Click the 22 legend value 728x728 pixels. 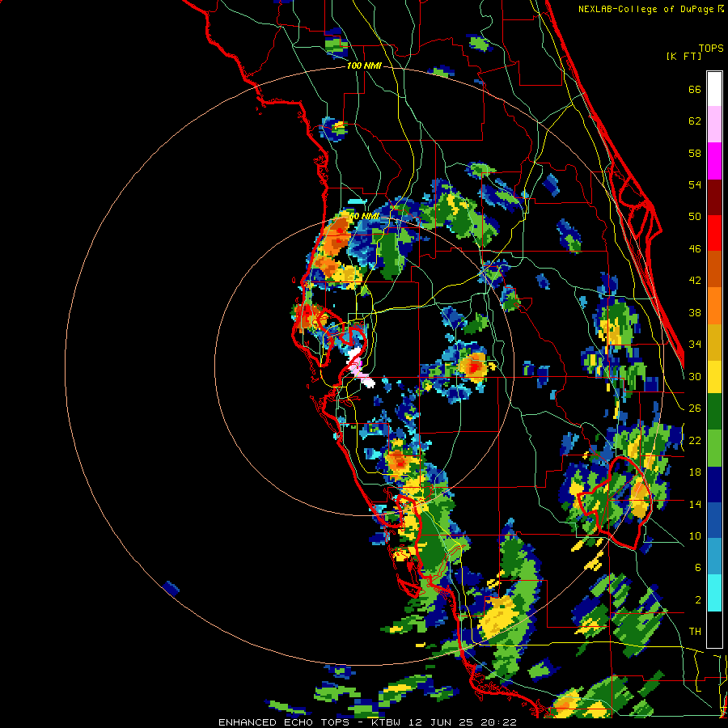pos(695,440)
